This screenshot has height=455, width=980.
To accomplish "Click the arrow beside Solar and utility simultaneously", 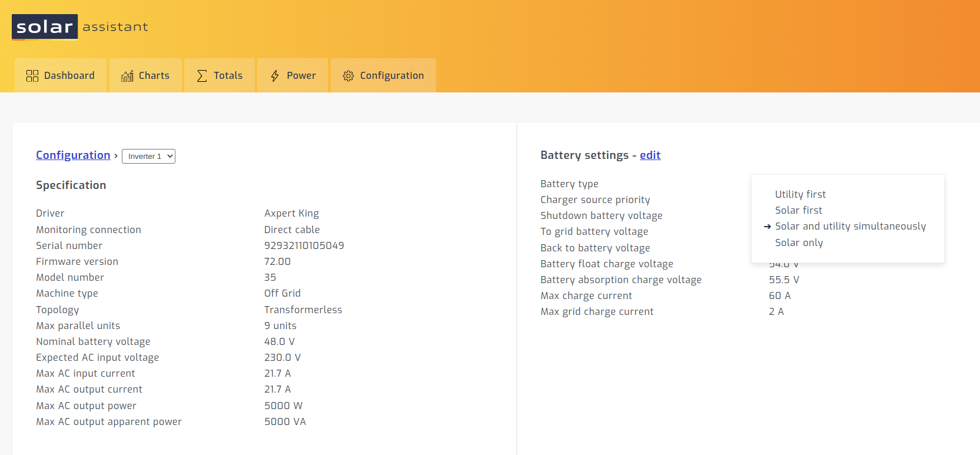I will click(x=768, y=227).
